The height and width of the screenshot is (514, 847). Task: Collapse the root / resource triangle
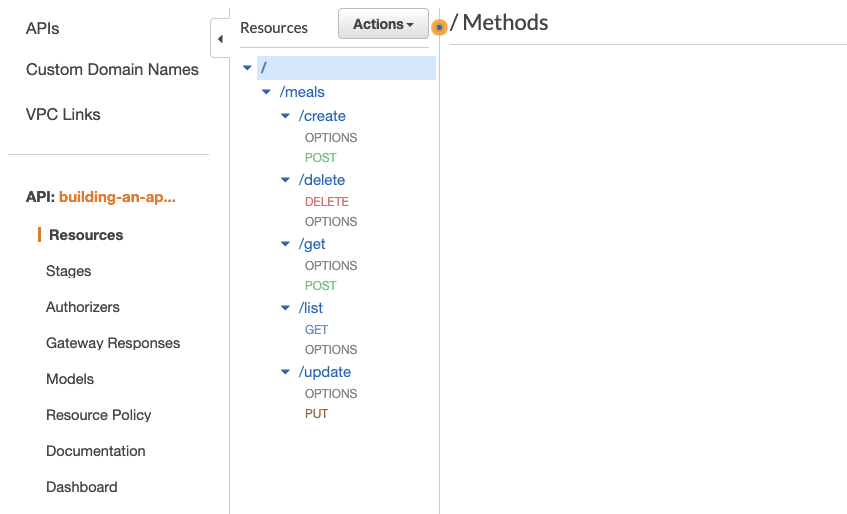(247, 68)
